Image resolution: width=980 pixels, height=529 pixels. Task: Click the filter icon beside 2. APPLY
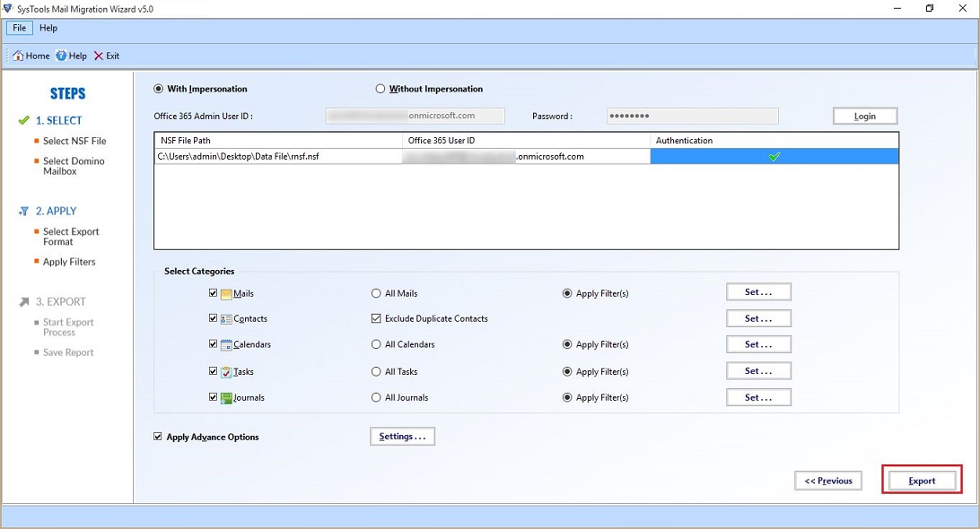coord(23,211)
